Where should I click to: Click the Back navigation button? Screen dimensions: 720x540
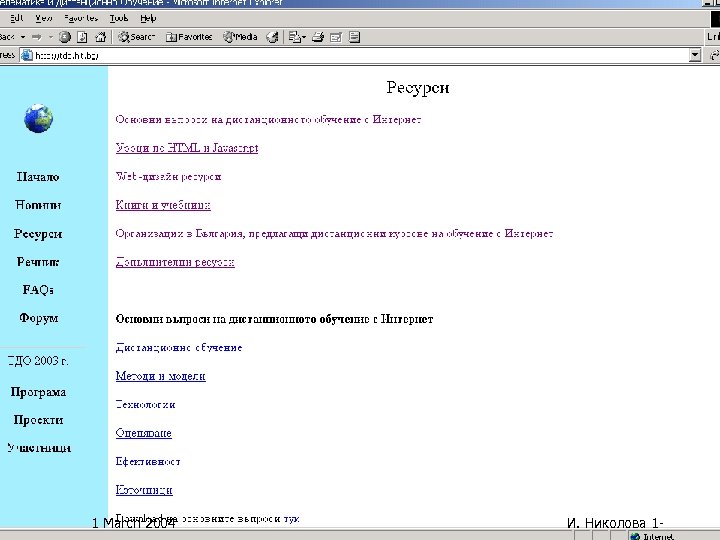[7, 37]
